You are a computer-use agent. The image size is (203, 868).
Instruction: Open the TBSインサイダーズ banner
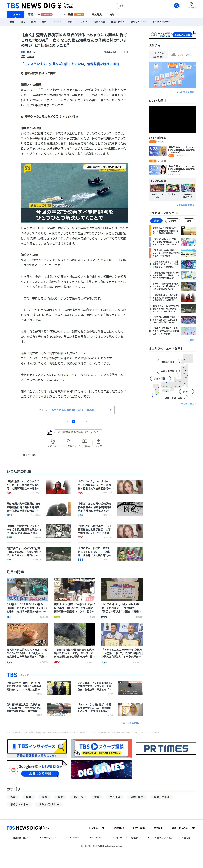click(37, 748)
